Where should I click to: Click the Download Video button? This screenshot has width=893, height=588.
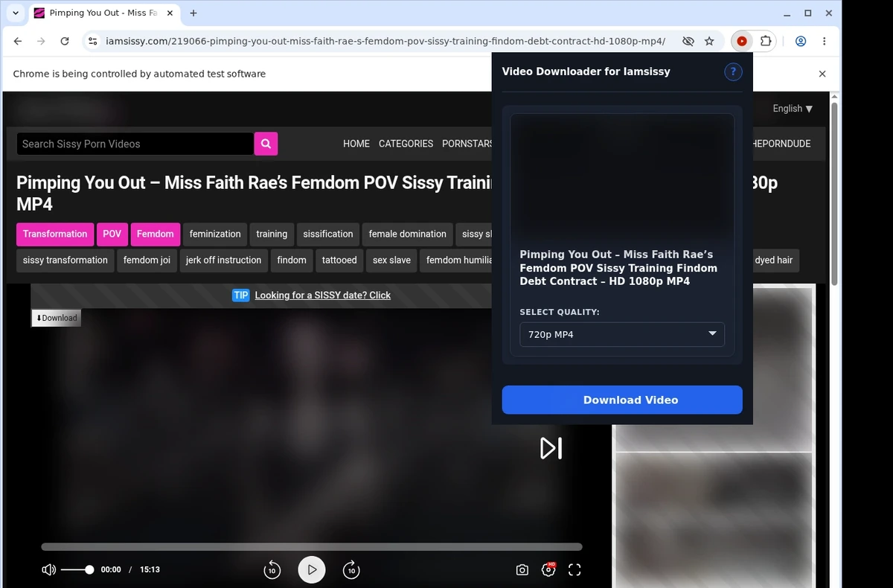point(622,400)
